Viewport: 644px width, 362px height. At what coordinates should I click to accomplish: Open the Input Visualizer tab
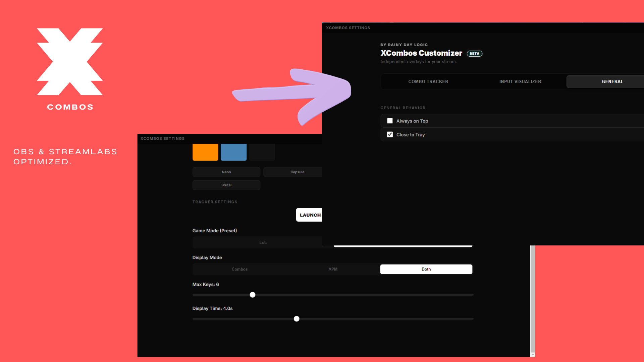(520, 81)
